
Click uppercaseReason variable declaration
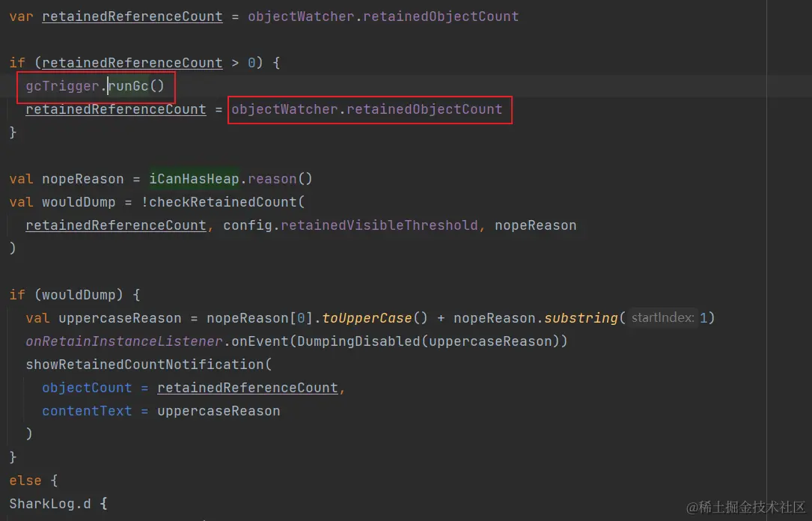point(120,318)
